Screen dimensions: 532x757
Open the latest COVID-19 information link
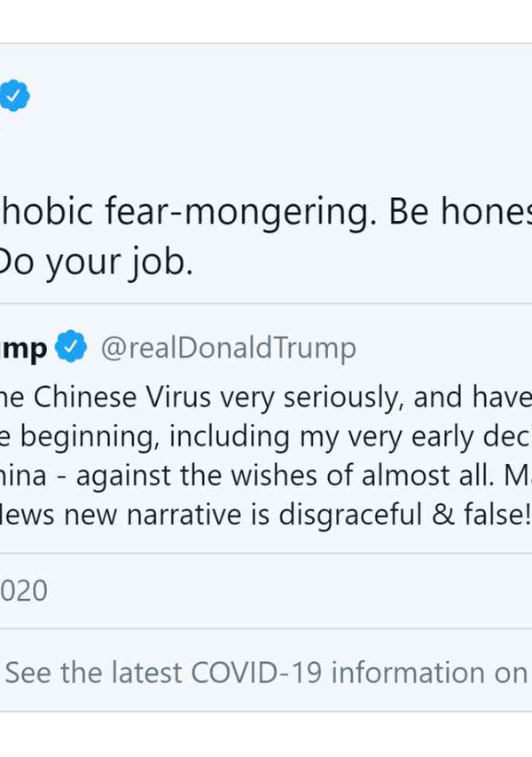point(266,673)
